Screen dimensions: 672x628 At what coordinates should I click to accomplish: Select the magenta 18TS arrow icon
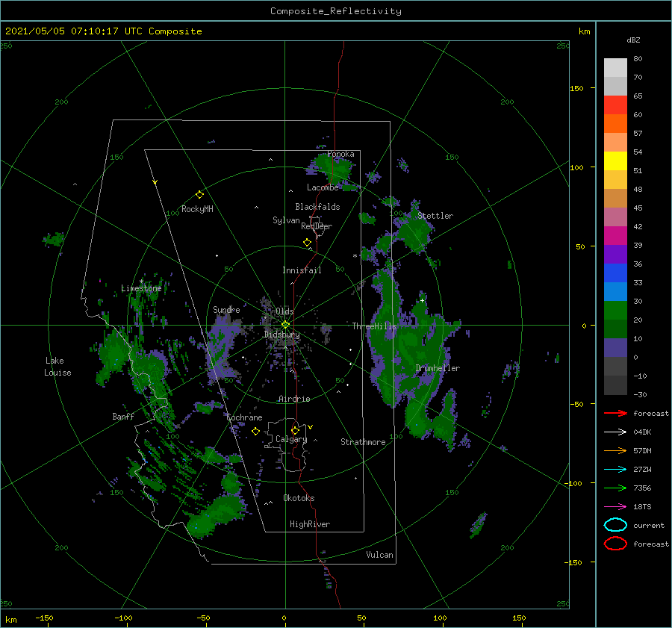(615, 507)
